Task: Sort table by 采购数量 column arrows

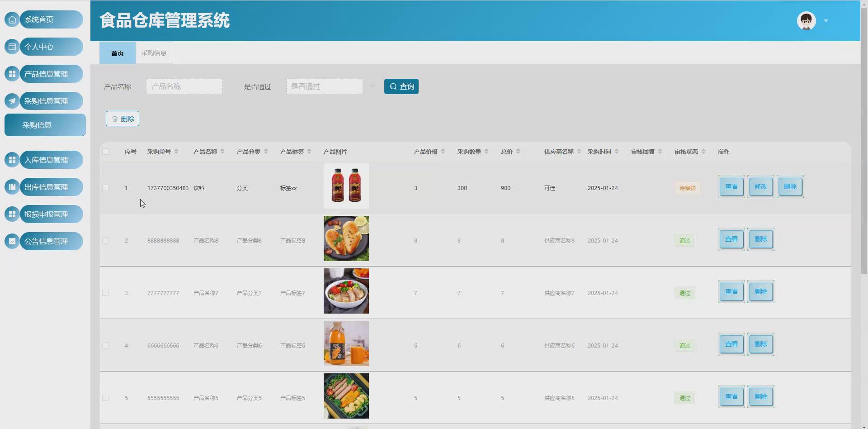Action: [x=486, y=152]
